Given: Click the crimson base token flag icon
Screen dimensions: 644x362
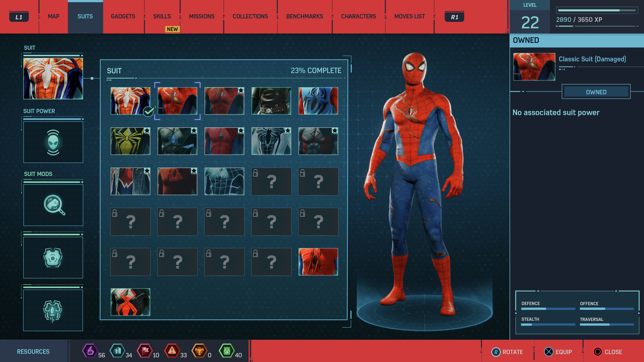Looking at the screenshot, I should pos(145,350).
